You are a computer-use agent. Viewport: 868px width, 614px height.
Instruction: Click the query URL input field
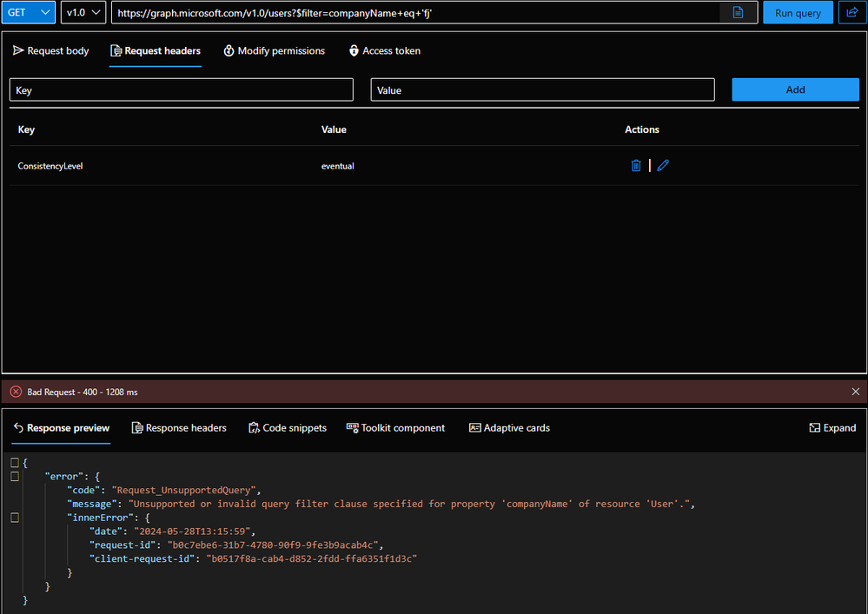coord(415,13)
